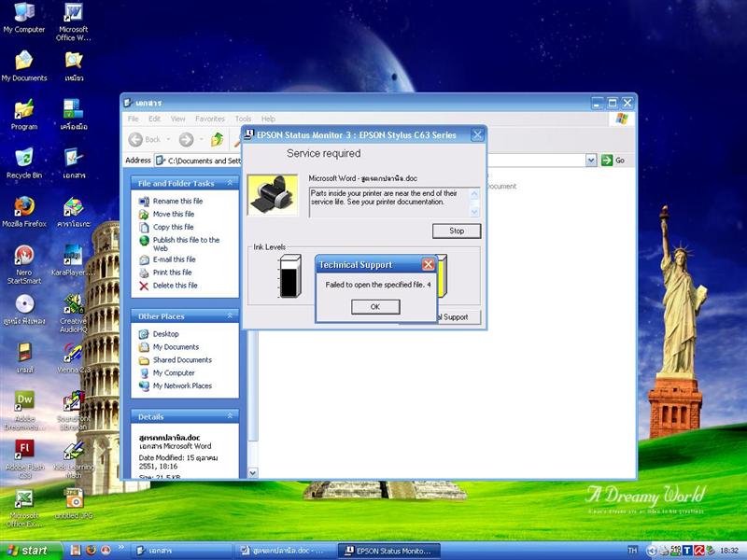Click the black ink level cartridge
747x560 pixels.
(x=290, y=276)
